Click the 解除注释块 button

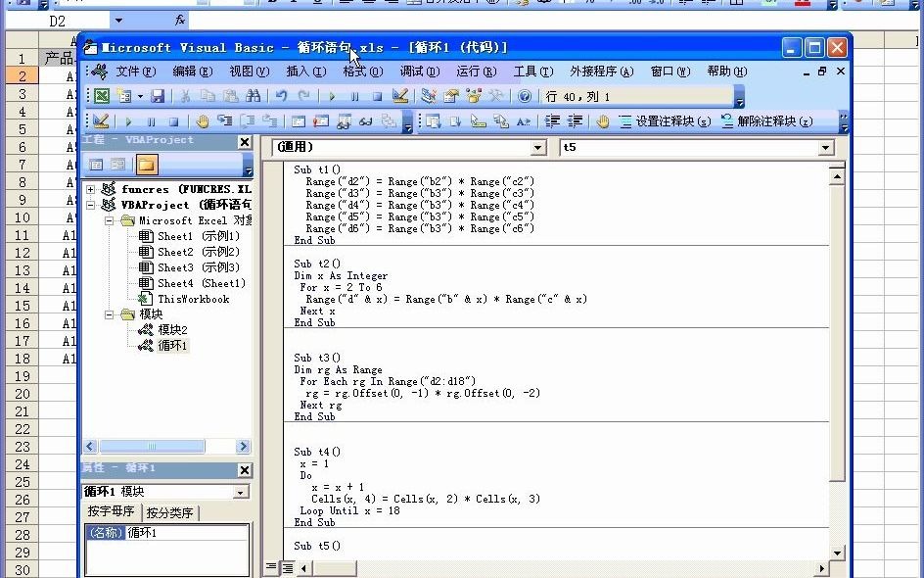(x=773, y=123)
